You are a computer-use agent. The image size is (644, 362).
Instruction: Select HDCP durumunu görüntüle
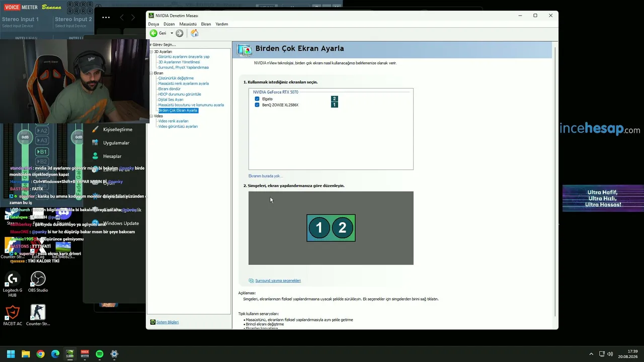[x=180, y=95]
